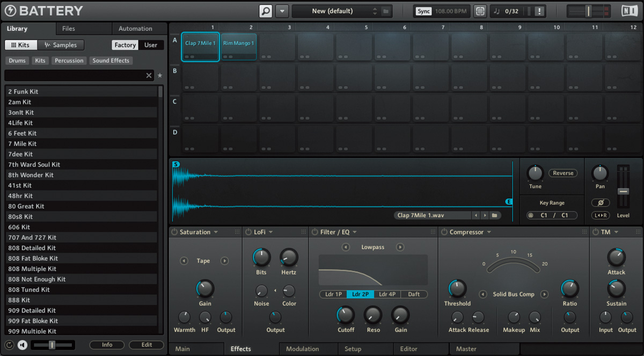644x356 pixels.
Task: Open the Compressor module dropdown menu
Action: (489, 233)
